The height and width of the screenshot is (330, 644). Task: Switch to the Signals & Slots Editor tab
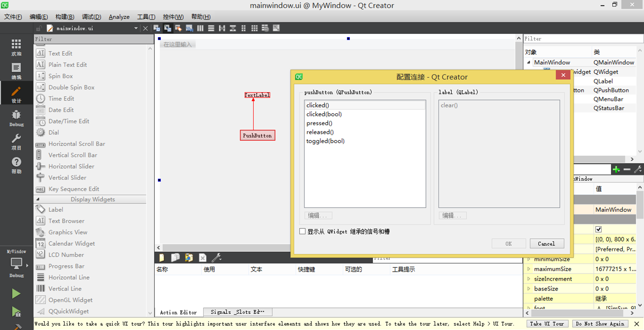click(238, 312)
